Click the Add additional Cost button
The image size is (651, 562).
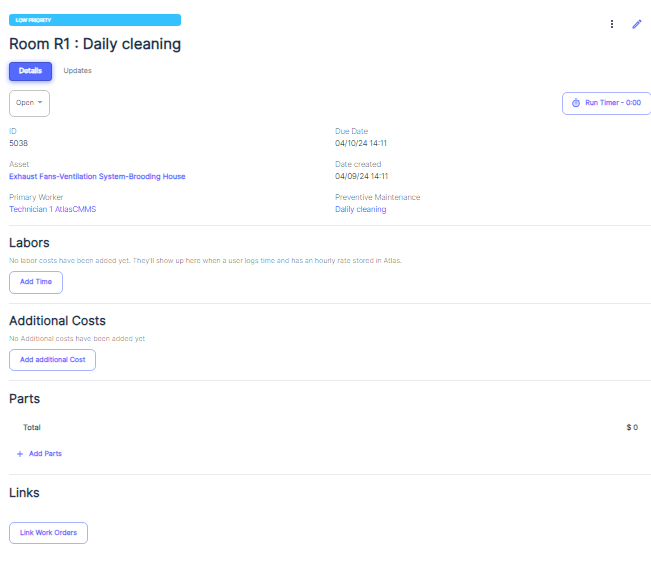[x=52, y=360]
